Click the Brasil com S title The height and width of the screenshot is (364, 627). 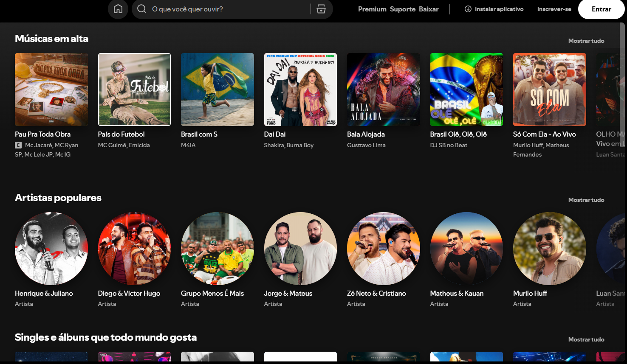point(199,134)
